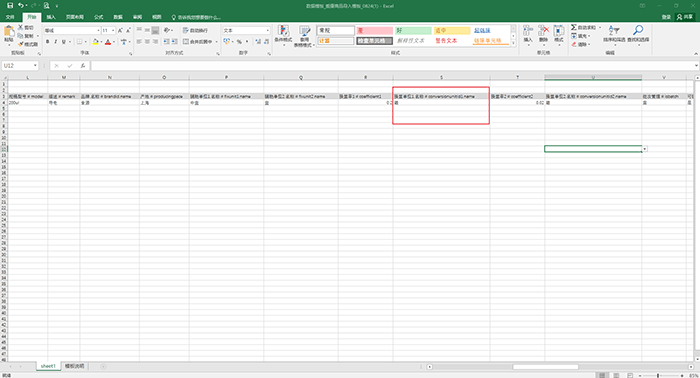Viewport: 700px width, 378px height.
Task: Open the font color dropdown arrow
Action: pyautogui.click(x=113, y=42)
